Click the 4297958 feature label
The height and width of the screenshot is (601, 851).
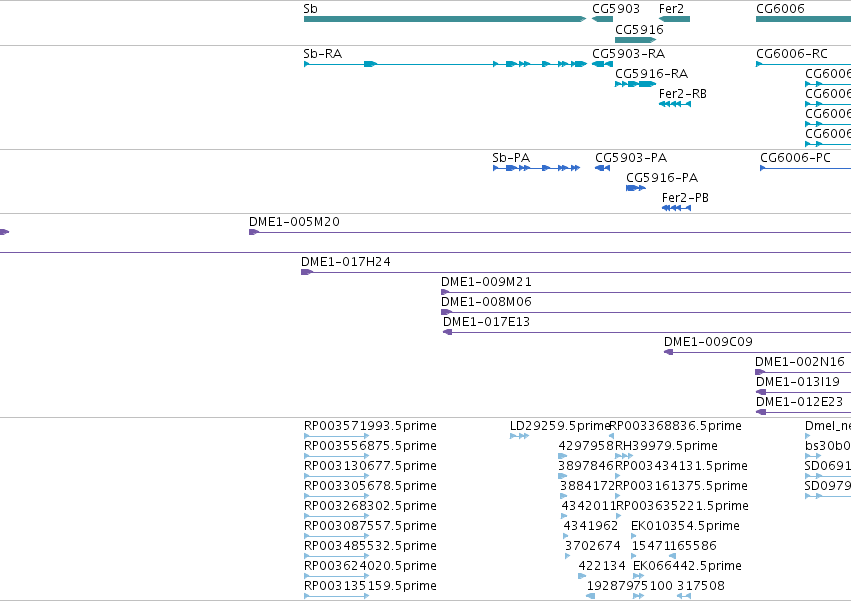pyautogui.click(x=586, y=445)
